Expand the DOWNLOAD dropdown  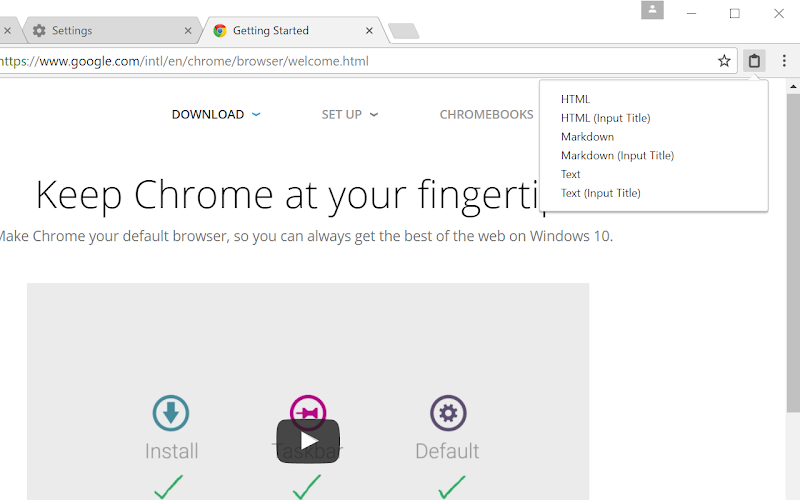coord(216,114)
